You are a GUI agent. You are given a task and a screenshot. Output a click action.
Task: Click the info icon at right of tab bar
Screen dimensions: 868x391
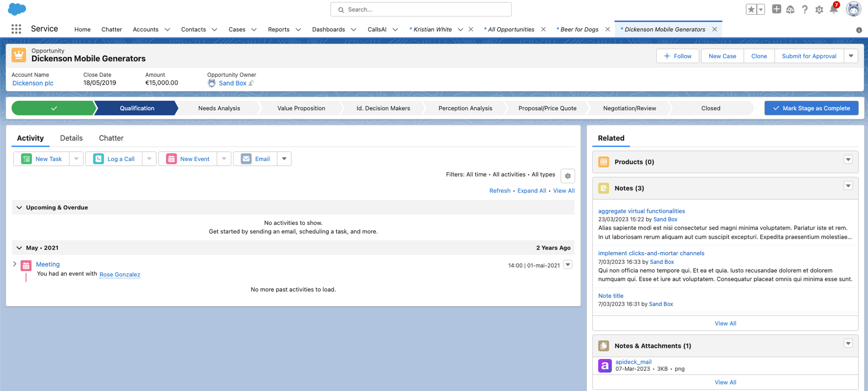point(859,30)
